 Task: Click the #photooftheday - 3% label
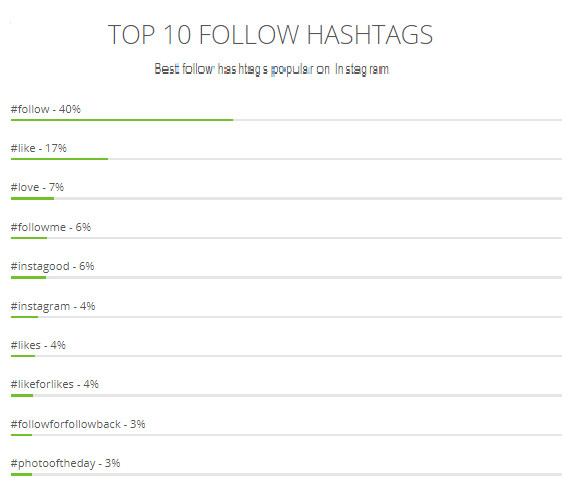(x=65, y=463)
